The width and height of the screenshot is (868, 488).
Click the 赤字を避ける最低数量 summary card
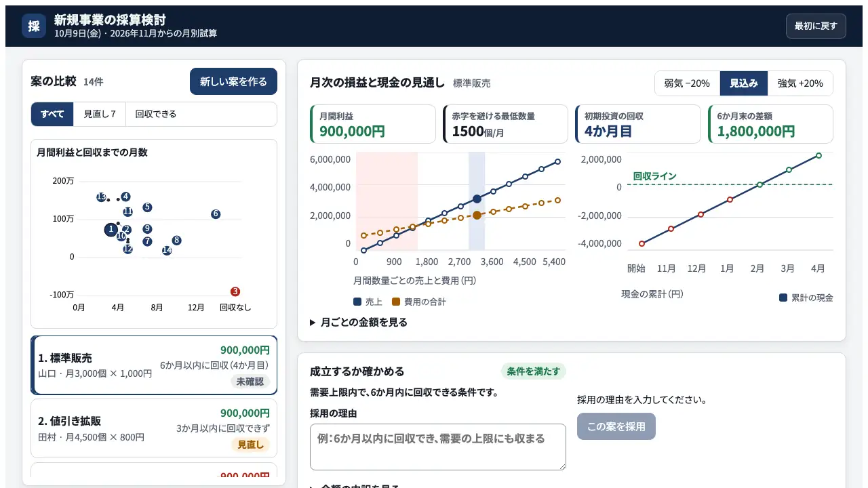pyautogui.click(x=505, y=124)
